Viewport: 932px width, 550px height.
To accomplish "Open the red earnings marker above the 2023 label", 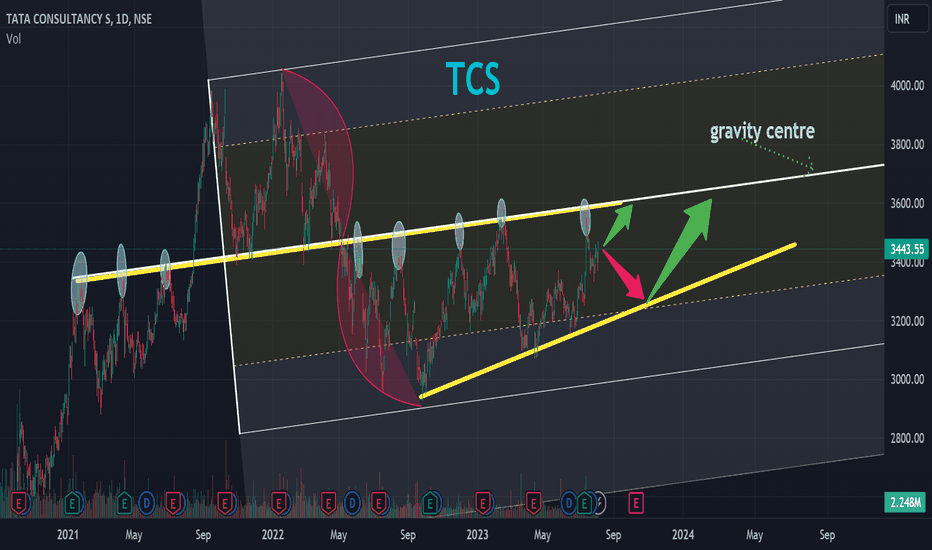I will (483, 504).
